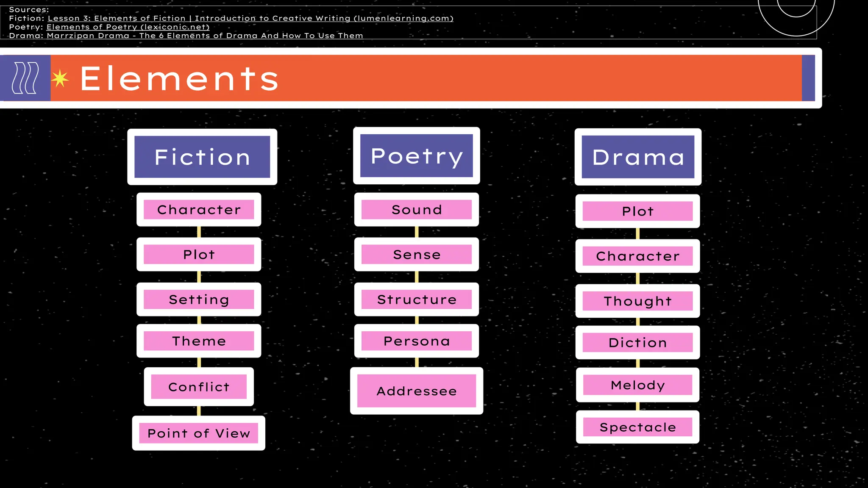The image size is (868, 488).
Task: Click the Marrzipan Drama source text
Action: click(x=205, y=36)
